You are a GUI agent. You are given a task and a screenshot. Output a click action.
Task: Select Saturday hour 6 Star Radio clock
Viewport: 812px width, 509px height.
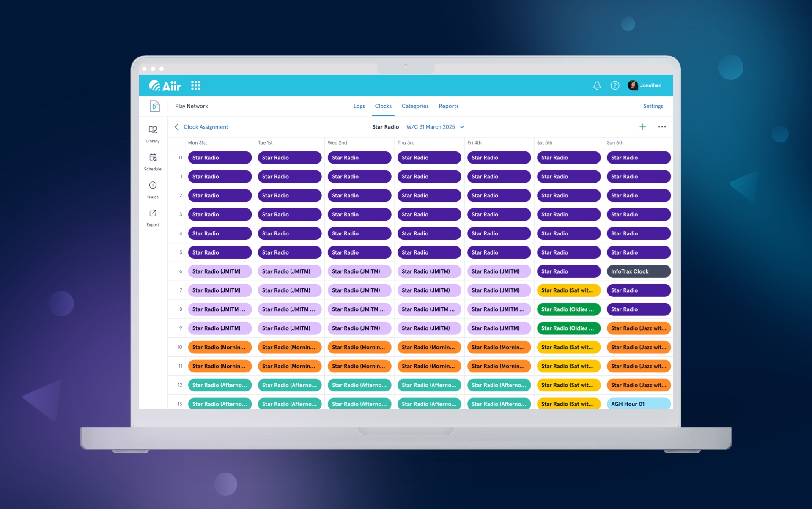[x=569, y=271]
